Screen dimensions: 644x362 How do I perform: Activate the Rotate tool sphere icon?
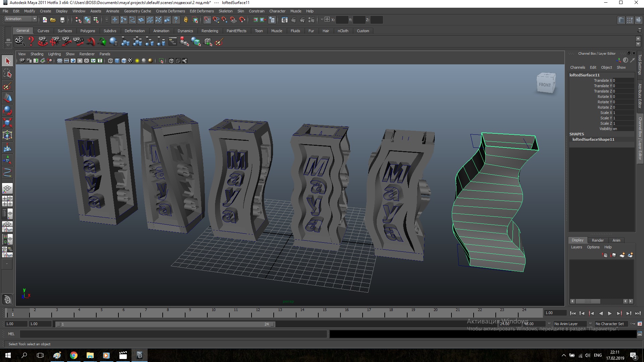[7, 110]
